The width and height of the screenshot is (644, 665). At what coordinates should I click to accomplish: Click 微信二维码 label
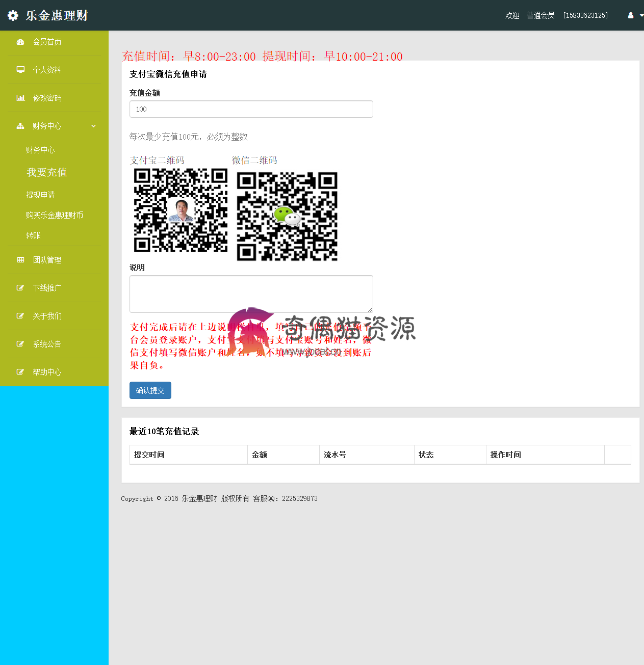point(254,160)
